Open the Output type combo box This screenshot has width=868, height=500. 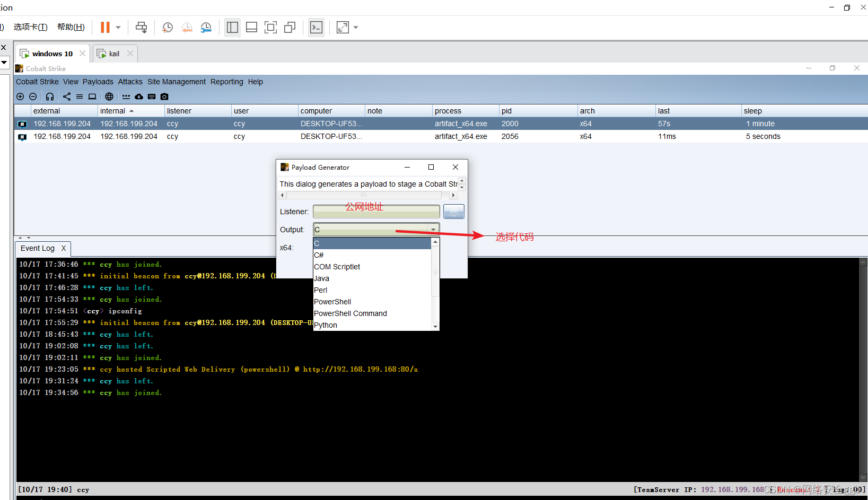coord(376,230)
